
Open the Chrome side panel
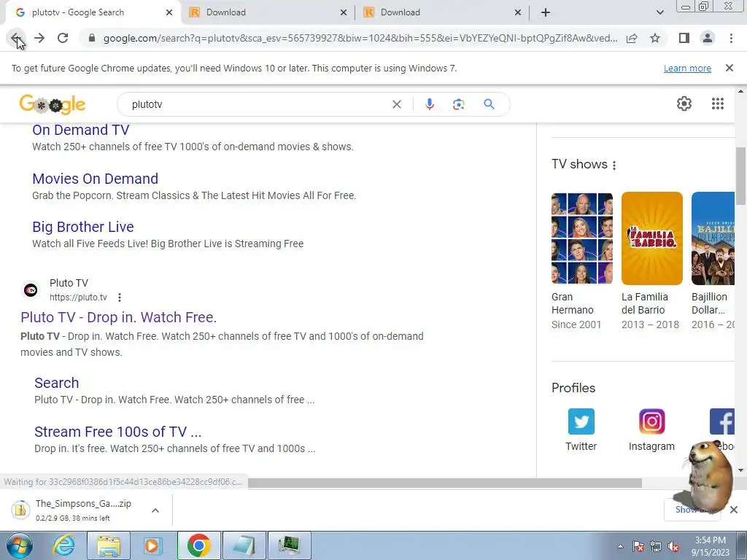684,38
